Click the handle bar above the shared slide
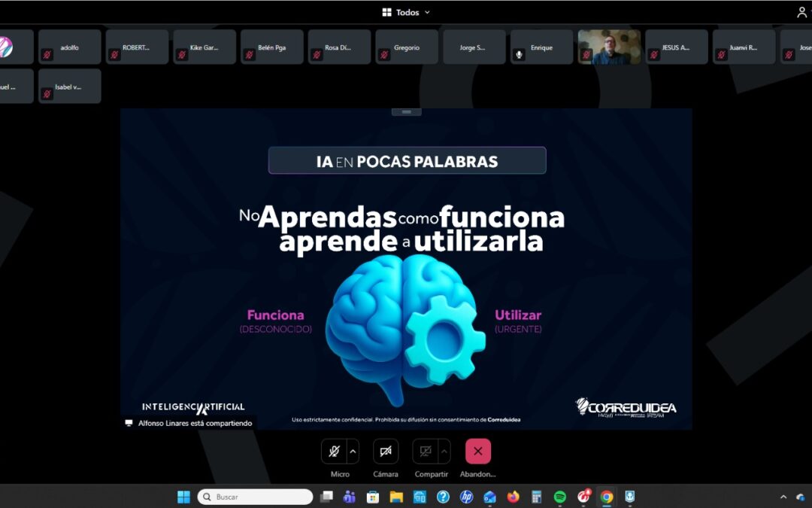This screenshot has width=812, height=508. [x=406, y=111]
